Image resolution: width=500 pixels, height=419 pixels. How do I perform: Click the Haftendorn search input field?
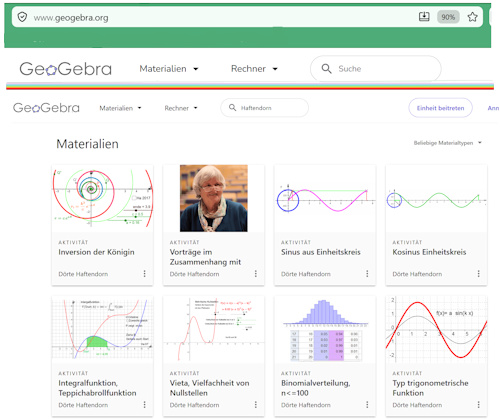click(264, 108)
